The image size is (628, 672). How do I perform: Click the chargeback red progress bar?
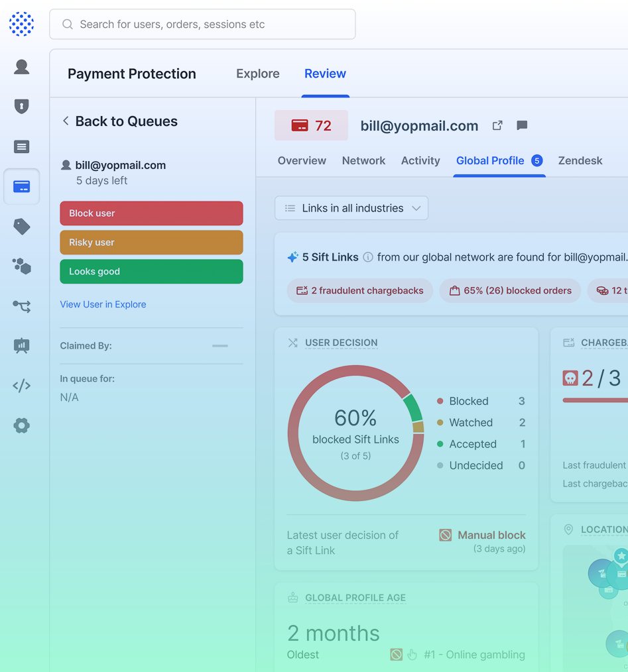[x=596, y=400]
